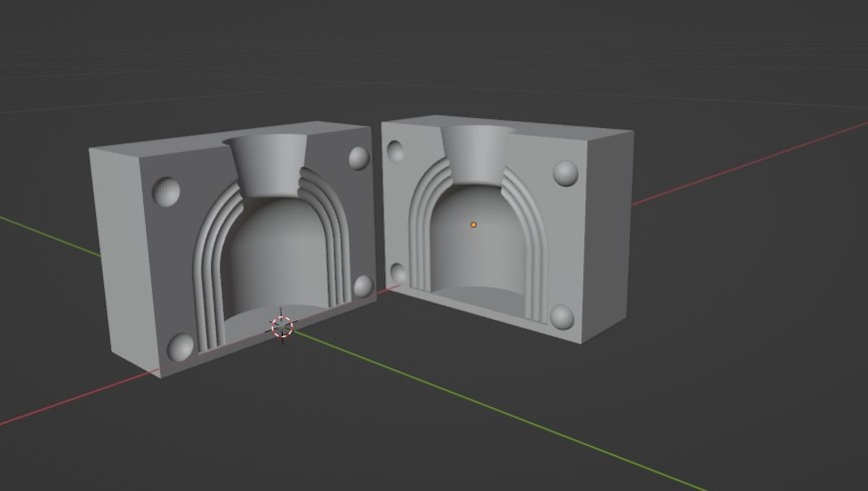
Task: Click lower-right registration sphere on right mold
Action: click(x=562, y=317)
